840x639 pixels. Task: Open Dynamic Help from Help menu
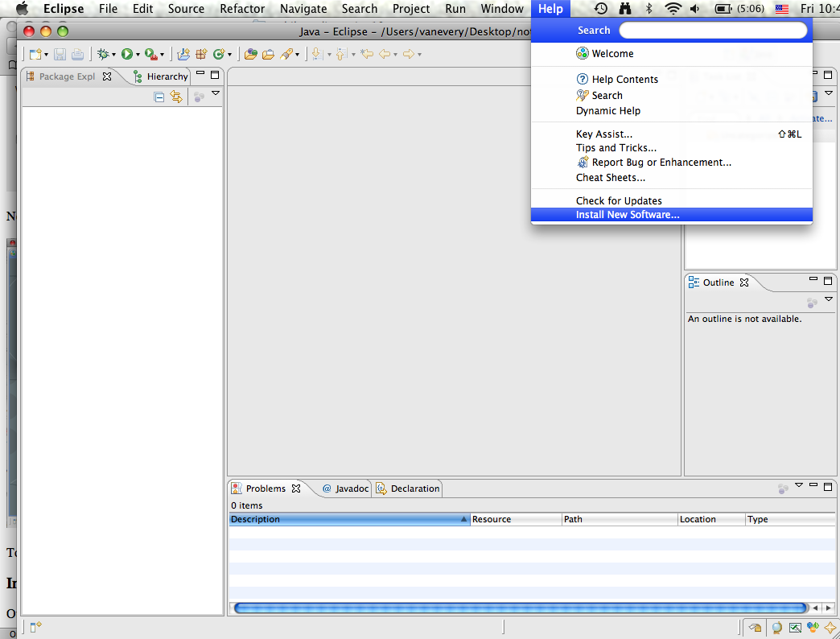[x=672, y=111]
